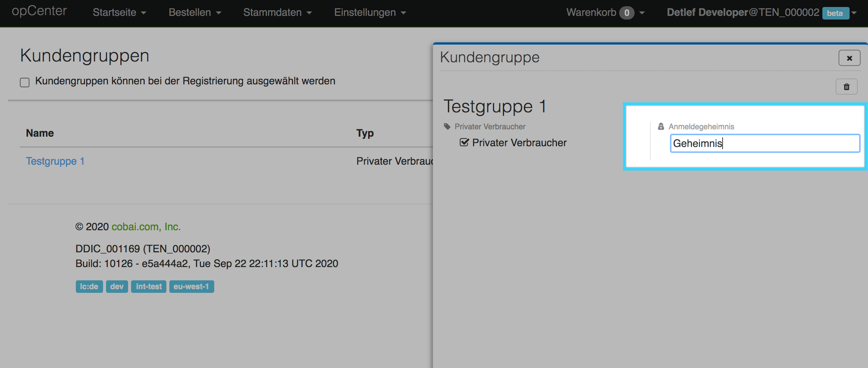This screenshot has width=868, height=368.
Task: Click the lock icon next to Anmeldegeheimnis
Action: click(x=661, y=126)
